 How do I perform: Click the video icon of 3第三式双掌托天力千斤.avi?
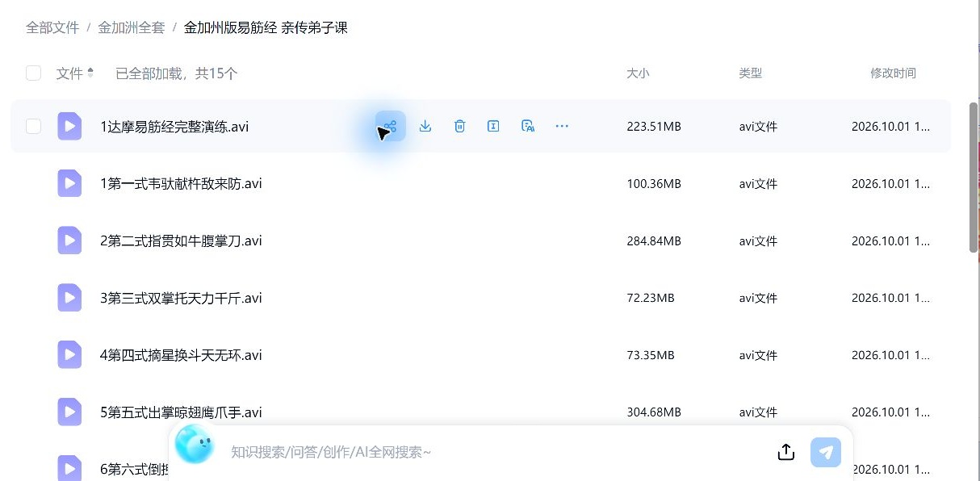[x=69, y=298]
